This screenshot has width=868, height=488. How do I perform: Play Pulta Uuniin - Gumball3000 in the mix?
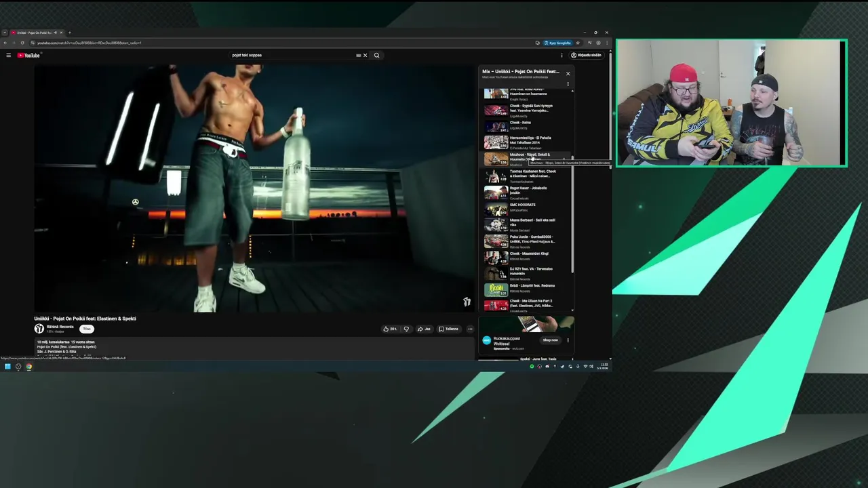click(526, 241)
